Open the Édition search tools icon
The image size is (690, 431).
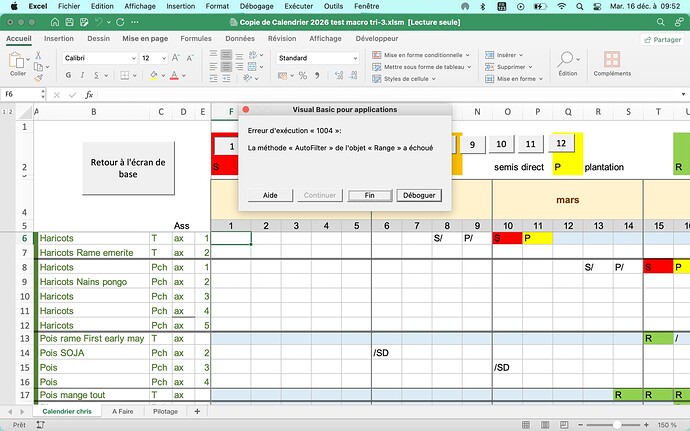(x=567, y=63)
